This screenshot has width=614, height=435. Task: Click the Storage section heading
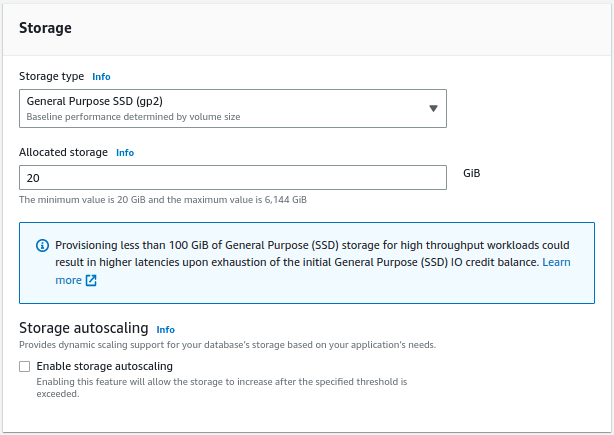click(45, 28)
